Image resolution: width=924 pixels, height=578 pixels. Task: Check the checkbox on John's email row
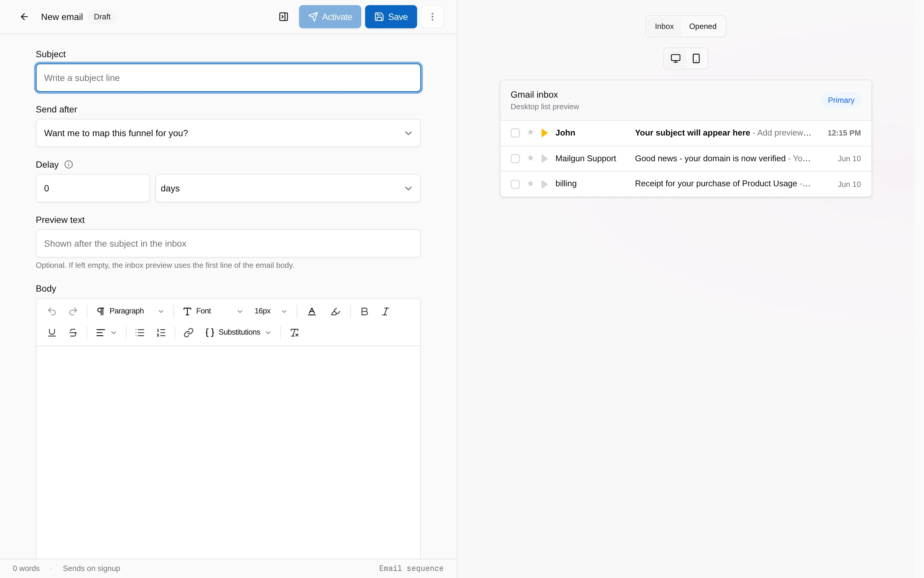pyautogui.click(x=515, y=133)
